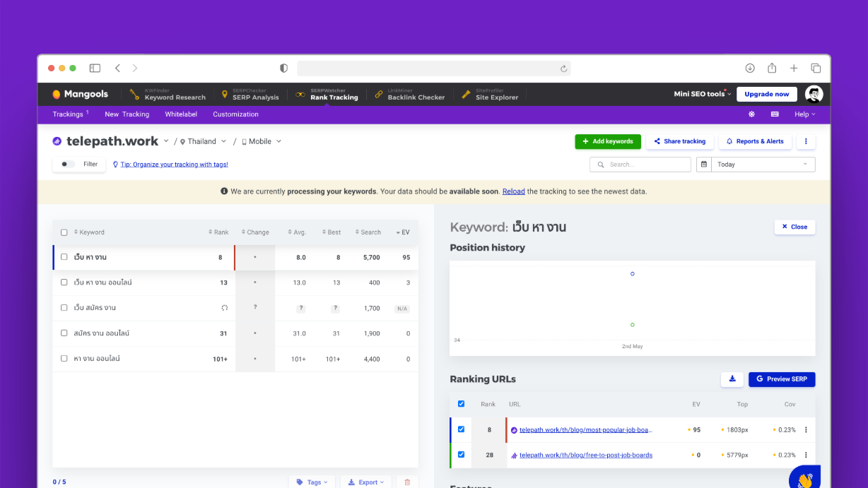Click the three-dot more options button

coord(806,141)
